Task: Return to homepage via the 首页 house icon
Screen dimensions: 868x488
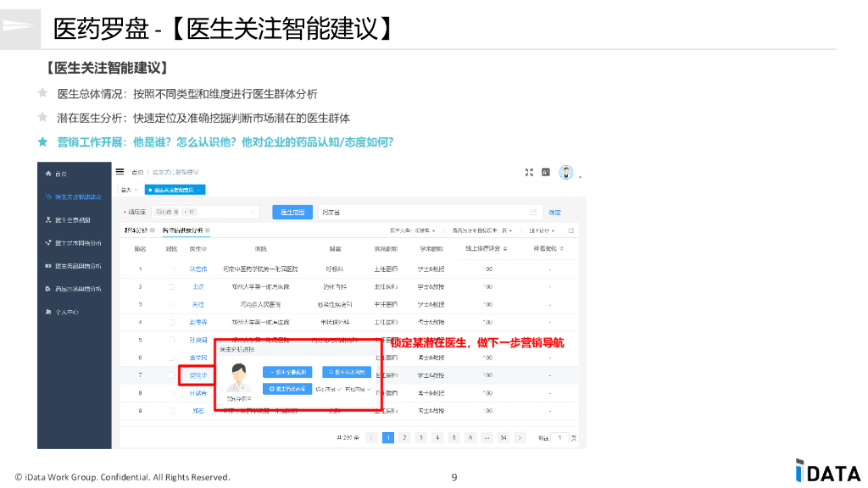Action: coord(51,175)
